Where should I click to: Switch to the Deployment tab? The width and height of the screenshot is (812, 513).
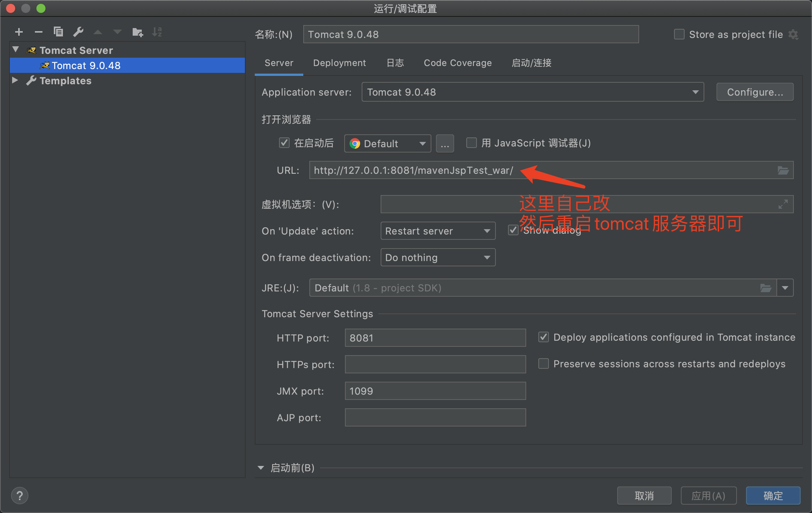[x=339, y=63]
